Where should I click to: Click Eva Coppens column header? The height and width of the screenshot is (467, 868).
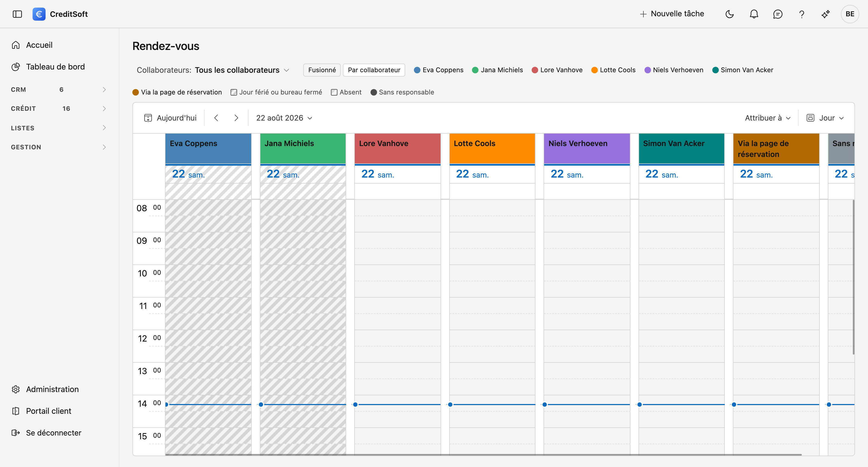pyautogui.click(x=208, y=149)
